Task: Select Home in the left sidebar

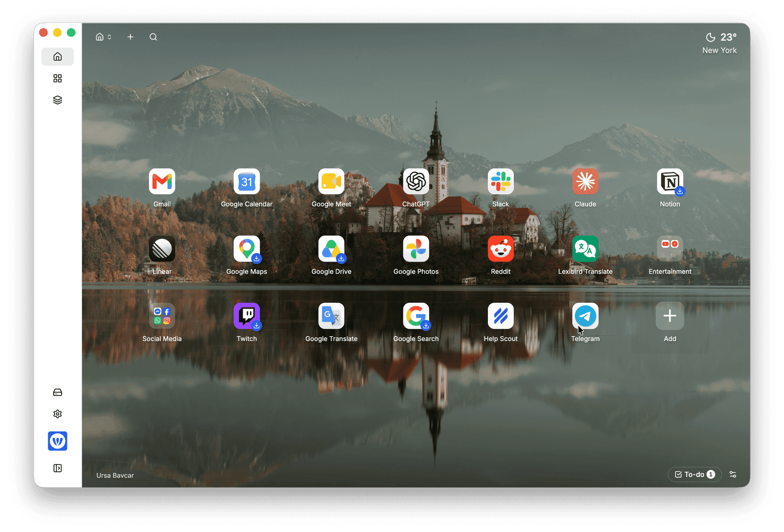Action: coord(58,57)
